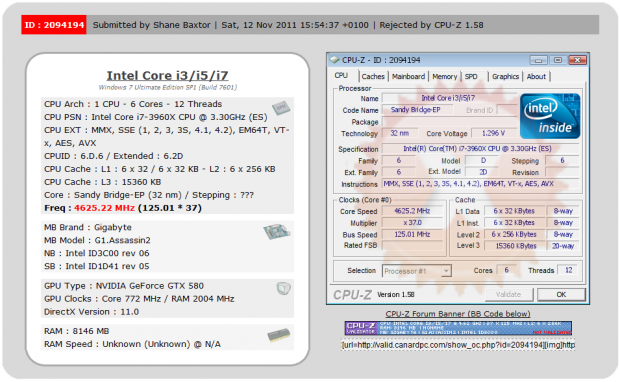Click the CPU-Z forum banner image

[458, 328]
